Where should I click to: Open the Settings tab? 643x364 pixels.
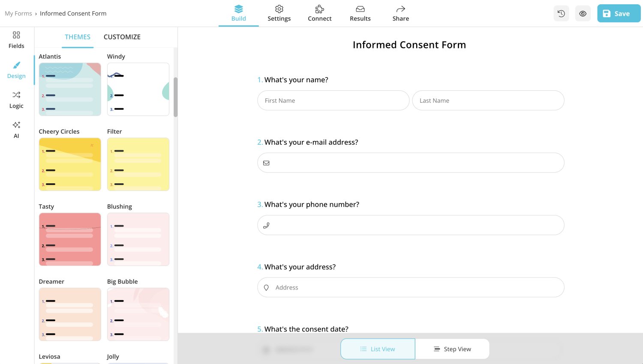[x=279, y=13]
